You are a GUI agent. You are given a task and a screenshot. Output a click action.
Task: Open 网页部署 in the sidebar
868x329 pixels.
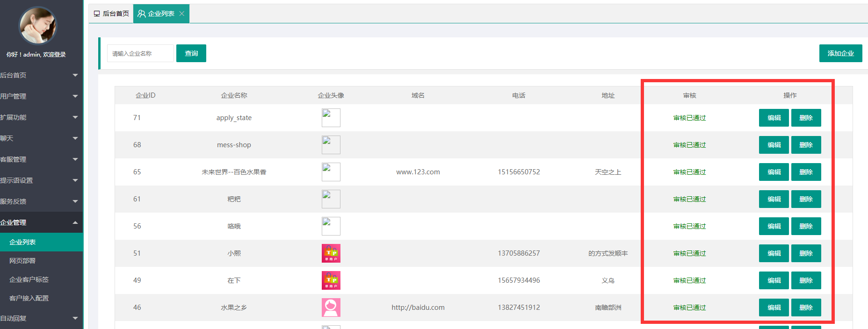pyautogui.click(x=22, y=261)
